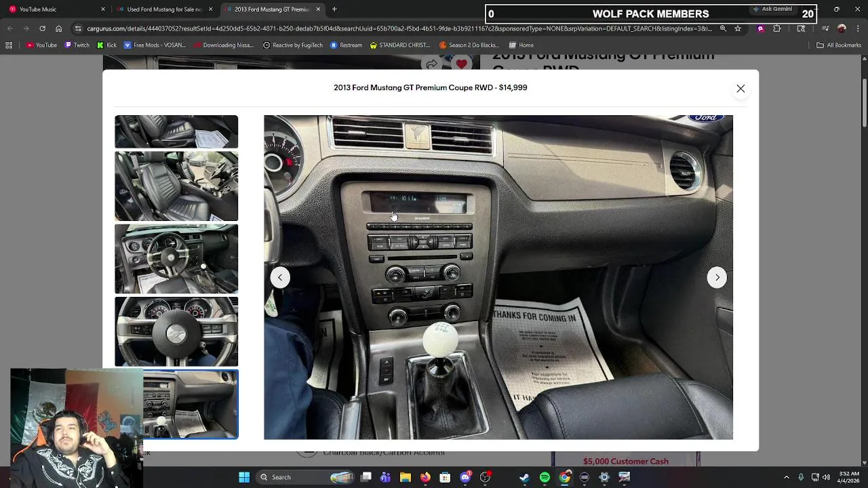Close the Used Ford Mustang for Sale tab

[210, 9]
